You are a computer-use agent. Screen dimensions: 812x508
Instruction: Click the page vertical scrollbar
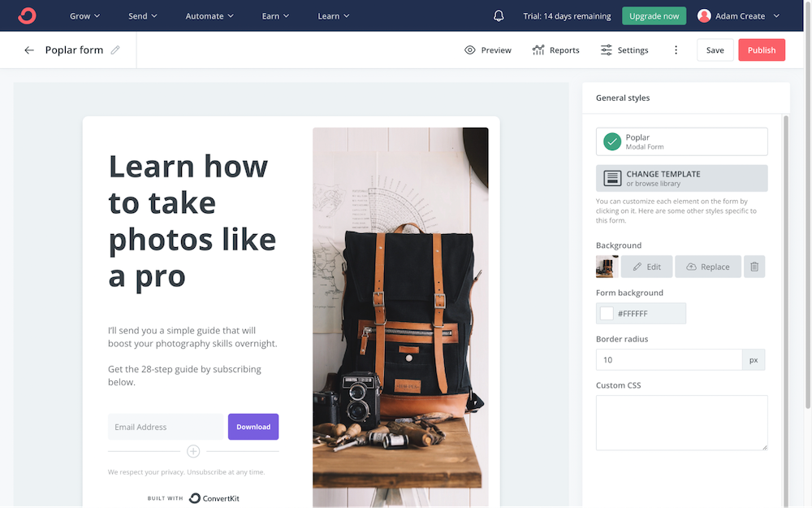pyautogui.click(x=808, y=207)
